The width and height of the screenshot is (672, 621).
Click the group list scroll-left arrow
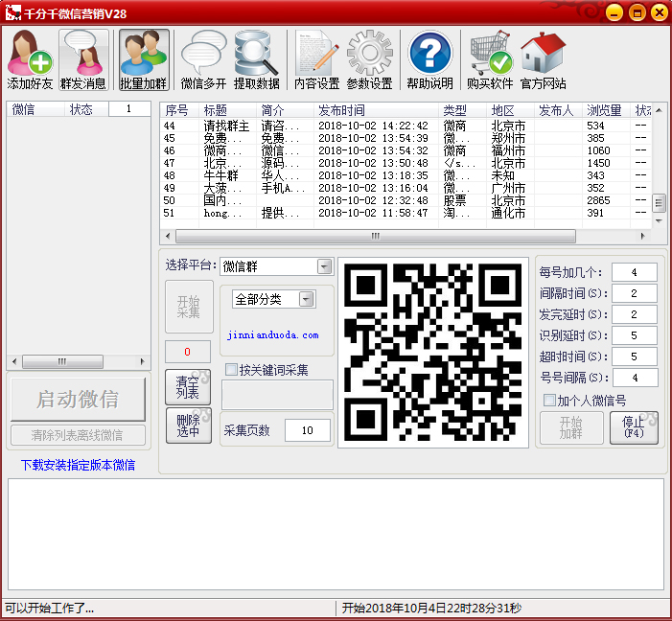click(168, 236)
